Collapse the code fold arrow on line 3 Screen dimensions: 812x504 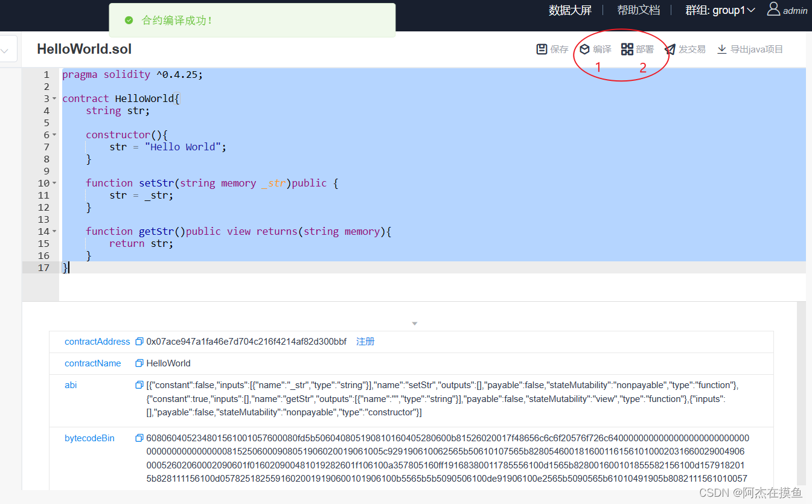click(54, 98)
